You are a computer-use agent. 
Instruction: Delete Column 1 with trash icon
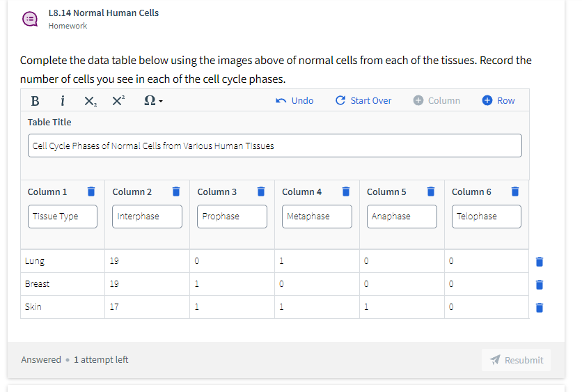tap(91, 191)
